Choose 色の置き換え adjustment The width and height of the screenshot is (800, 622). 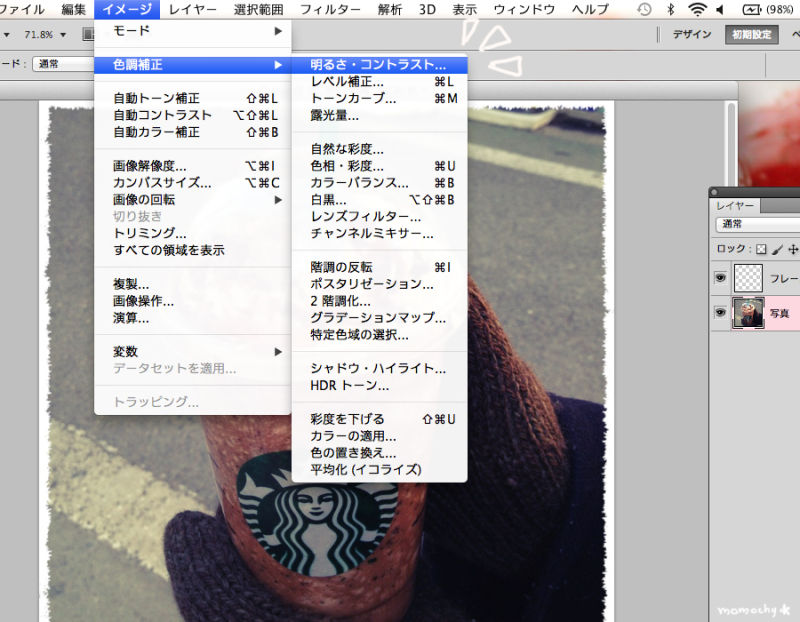tap(379, 453)
